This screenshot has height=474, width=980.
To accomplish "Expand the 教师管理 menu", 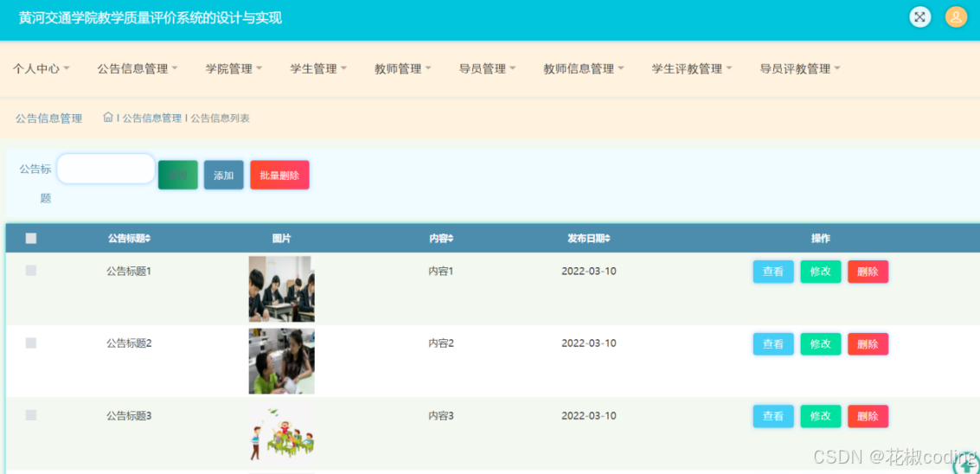I will pos(403,69).
